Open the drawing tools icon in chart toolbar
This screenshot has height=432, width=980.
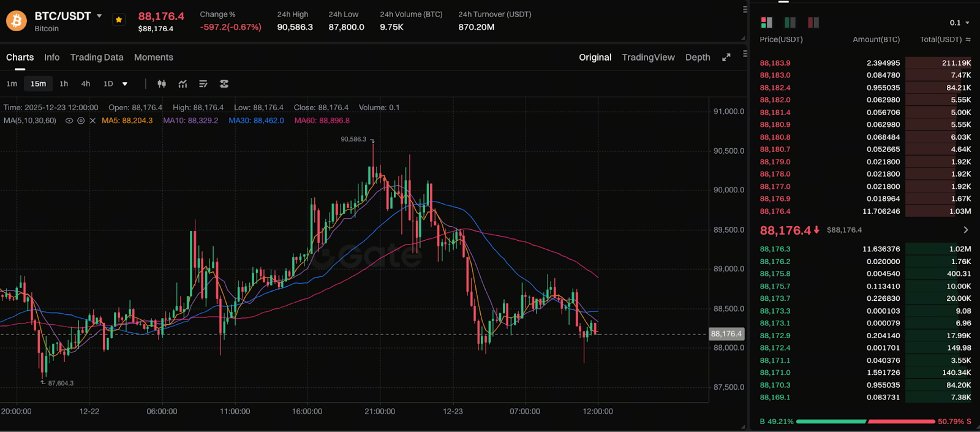(x=203, y=84)
